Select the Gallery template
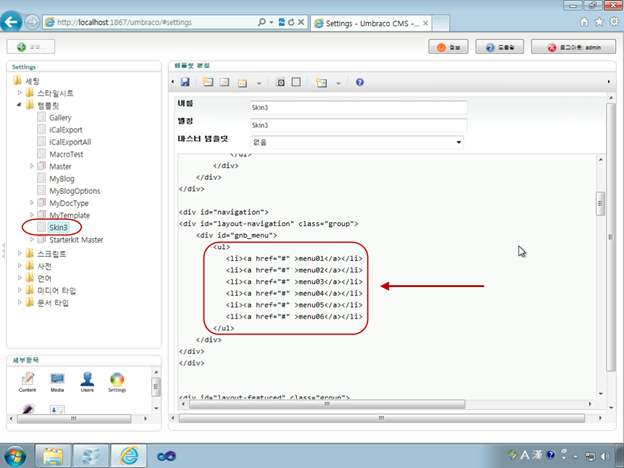Viewport: 624px width, 468px height. click(60, 117)
